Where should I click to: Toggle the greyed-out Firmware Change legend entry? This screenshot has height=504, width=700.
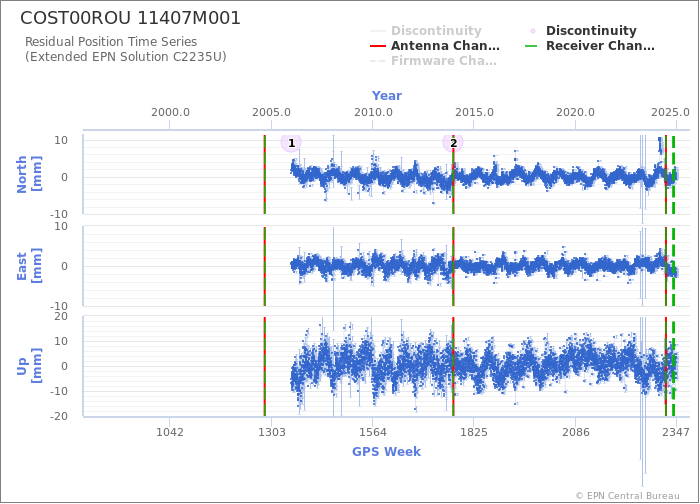coord(433,61)
